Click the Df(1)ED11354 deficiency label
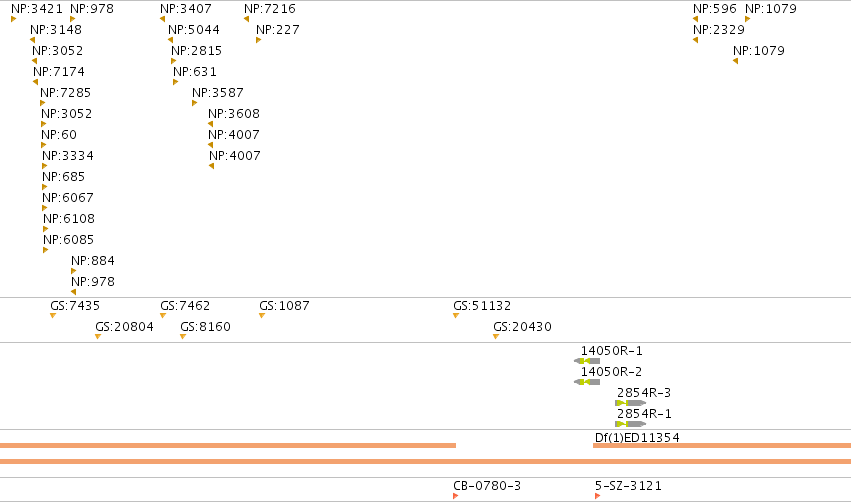Image resolution: width=851 pixels, height=502 pixels. [637, 438]
